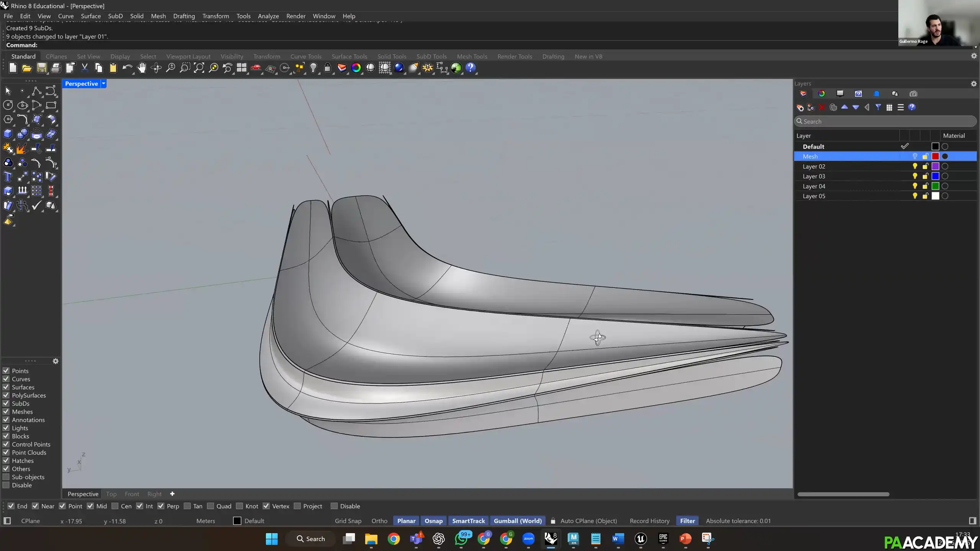This screenshot has height=551, width=980.
Task: Click the Options gear icon in the toolbar
Action: tap(428, 68)
